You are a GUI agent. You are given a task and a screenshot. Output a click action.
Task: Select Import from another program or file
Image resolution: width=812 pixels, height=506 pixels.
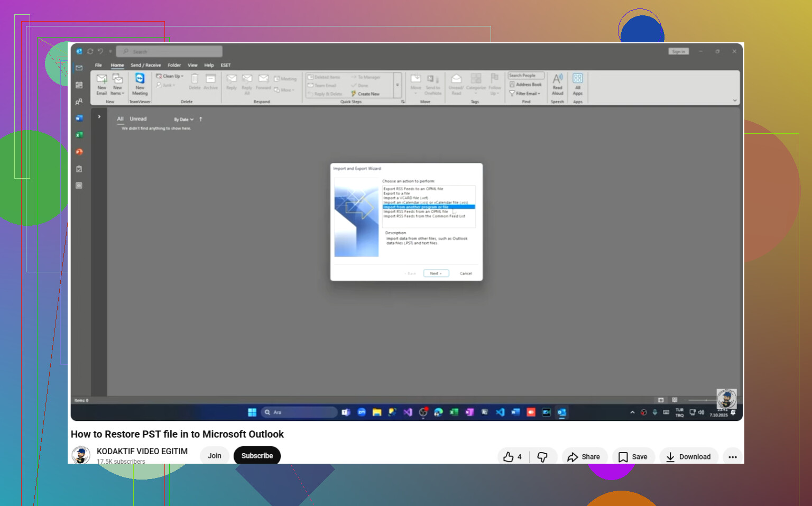point(429,207)
